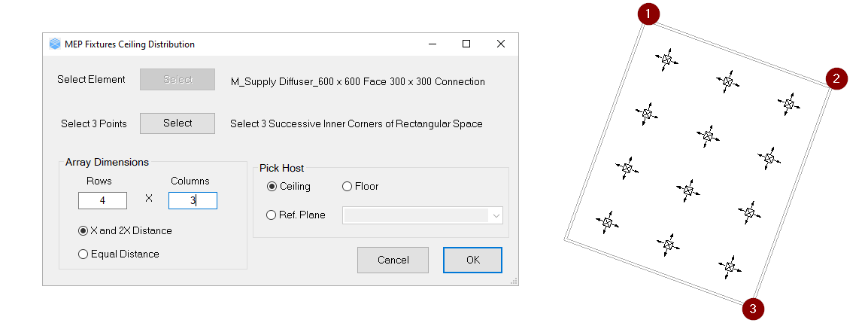The height and width of the screenshot is (332, 868).
Task: Select the top-left diffuser symbol in the room
Action: pos(665,59)
